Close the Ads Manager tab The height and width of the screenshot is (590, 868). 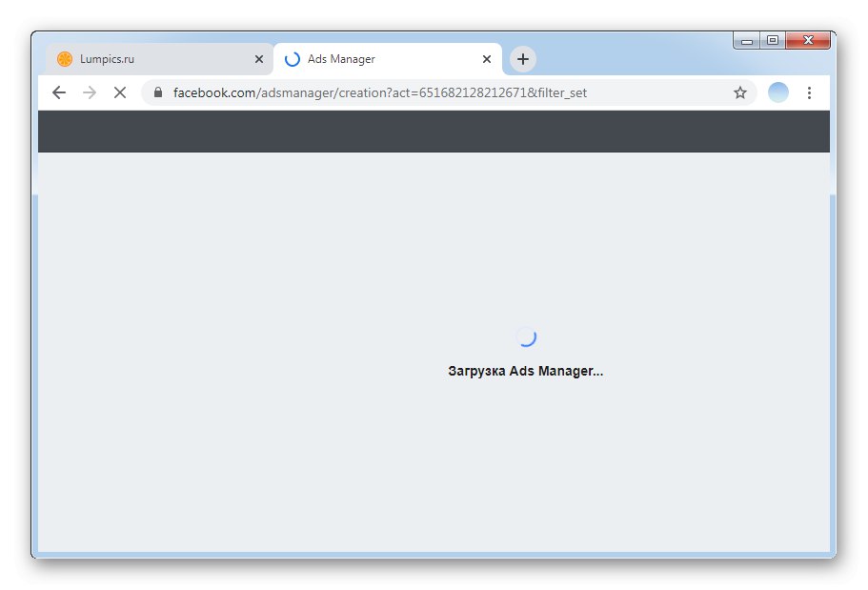[x=487, y=59]
